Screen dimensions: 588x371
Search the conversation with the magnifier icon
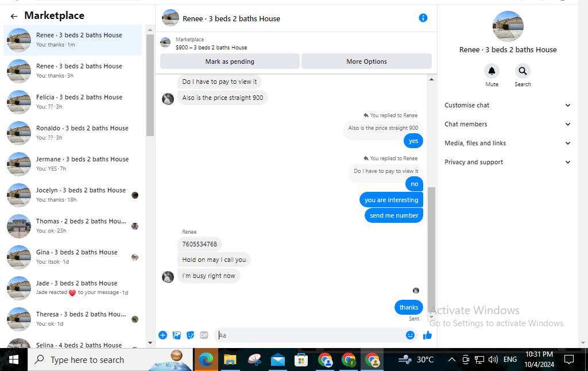coord(523,71)
